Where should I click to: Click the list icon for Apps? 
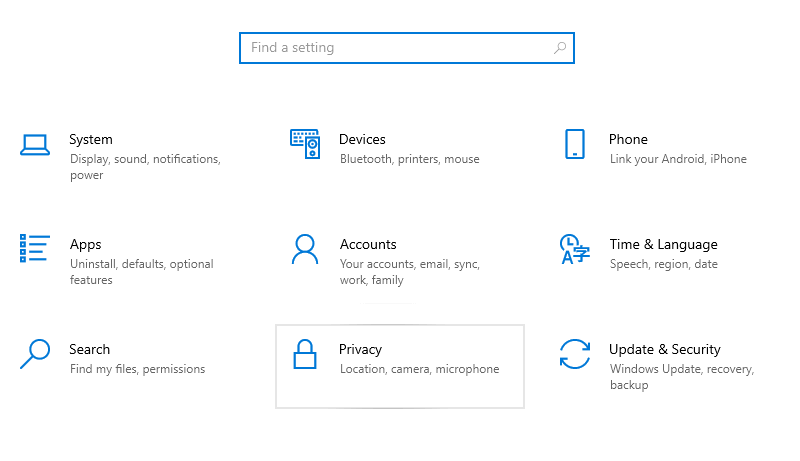click(35, 248)
